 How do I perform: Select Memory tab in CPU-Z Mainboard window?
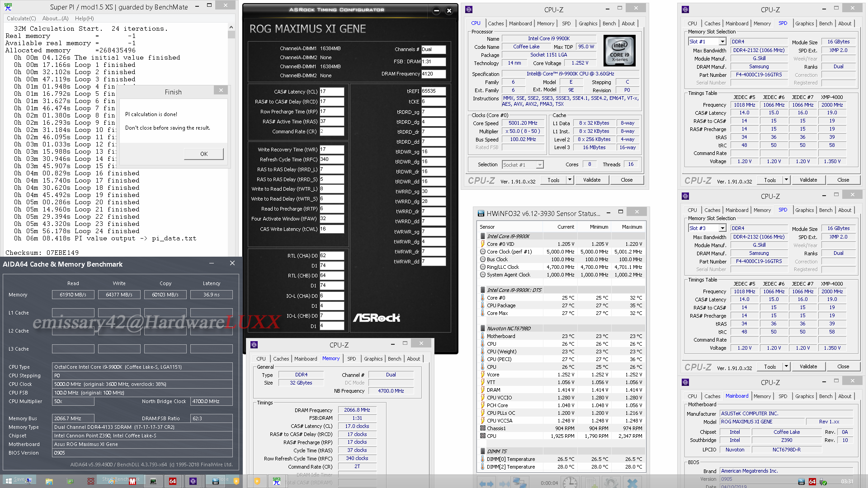point(762,396)
